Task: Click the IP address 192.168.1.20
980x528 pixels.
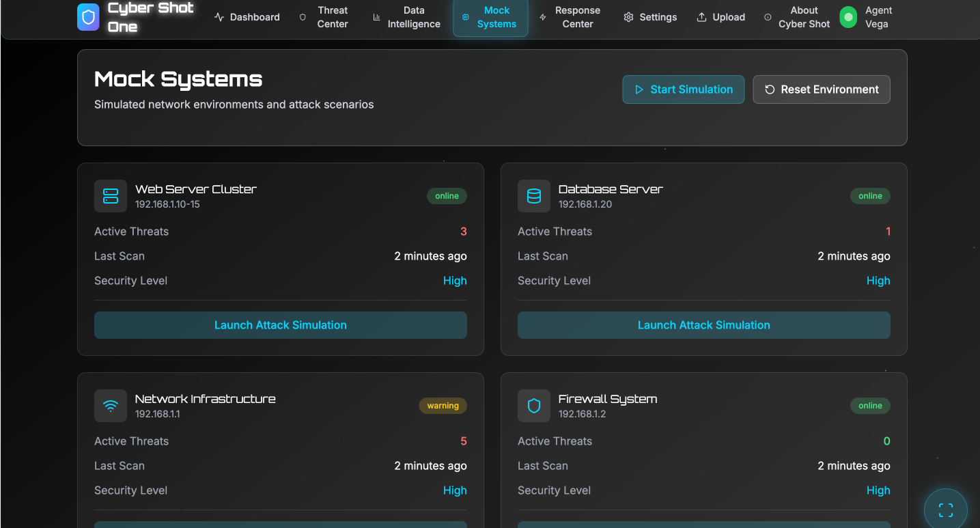Action: click(585, 204)
